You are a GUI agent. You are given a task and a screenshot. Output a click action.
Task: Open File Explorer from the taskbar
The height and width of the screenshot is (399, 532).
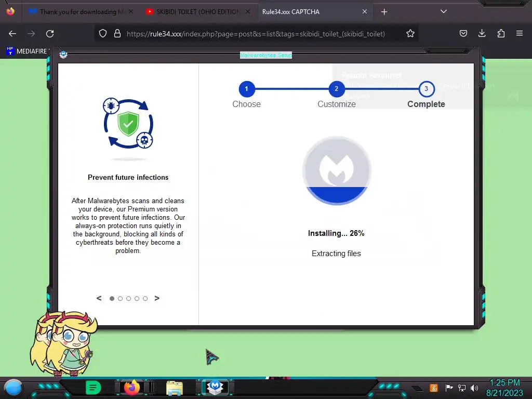pos(175,388)
